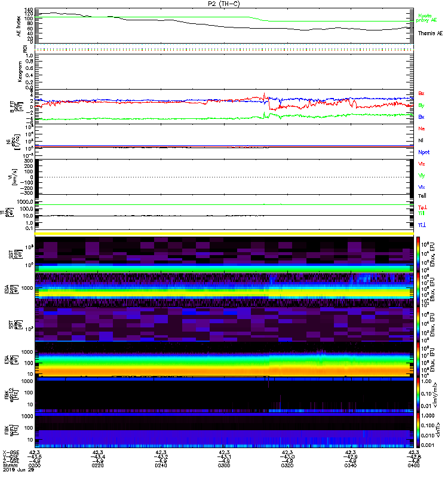Click the blue Bx legend label

(421, 117)
